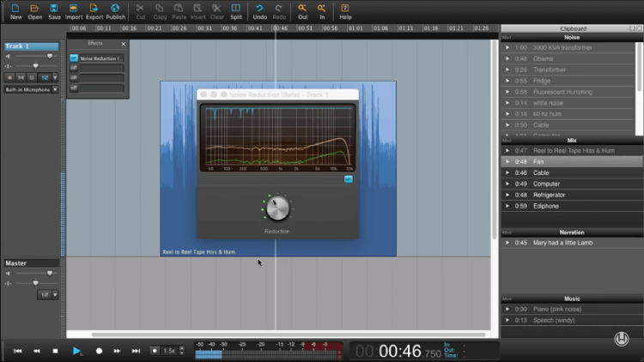Preview 'Mary had a little Lamb' triangle
This screenshot has width=644, height=362.
point(507,243)
